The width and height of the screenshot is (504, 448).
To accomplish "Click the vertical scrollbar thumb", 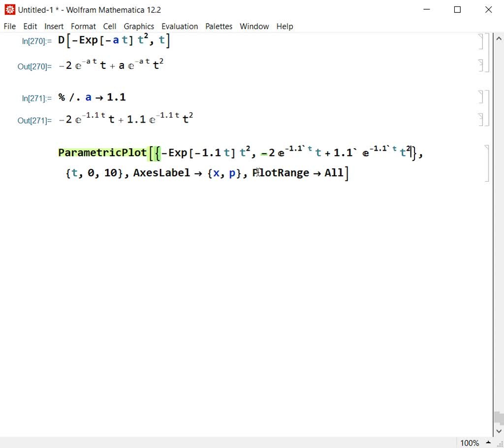I will (499, 418).
